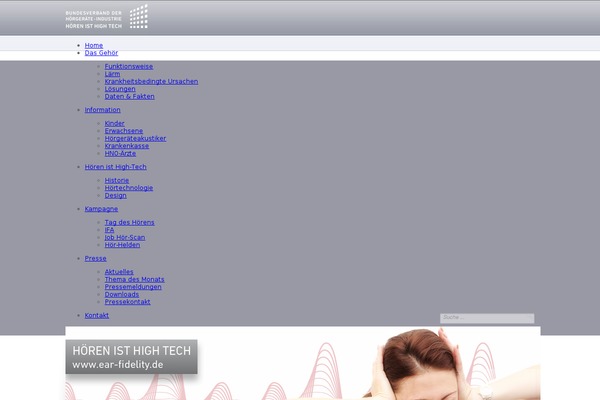Select the Hör-Helden link

coord(122,245)
